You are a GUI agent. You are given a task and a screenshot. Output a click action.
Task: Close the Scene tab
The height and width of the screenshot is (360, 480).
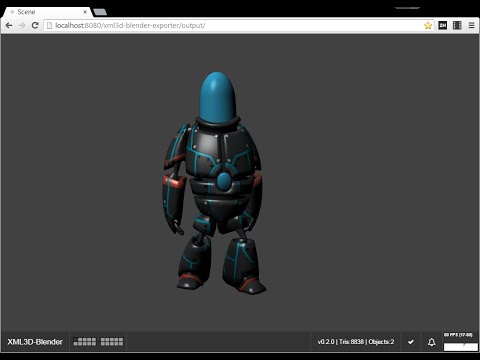(85, 12)
